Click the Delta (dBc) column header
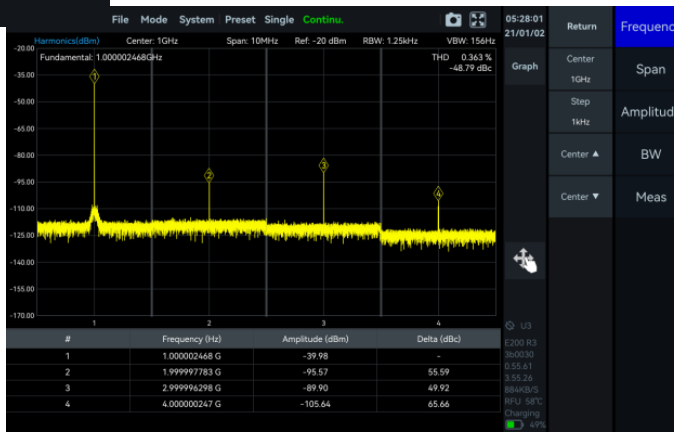The height and width of the screenshot is (438, 693). click(438, 339)
